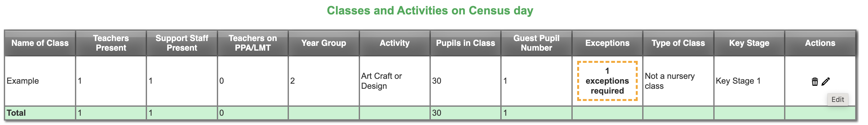The width and height of the screenshot is (868, 125).
Task: Click the Teachers on PPA/LMT header
Action: (253, 43)
